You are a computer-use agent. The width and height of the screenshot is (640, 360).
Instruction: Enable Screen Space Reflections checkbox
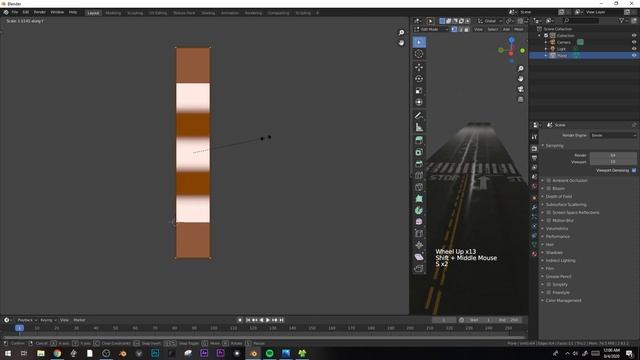pos(549,212)
